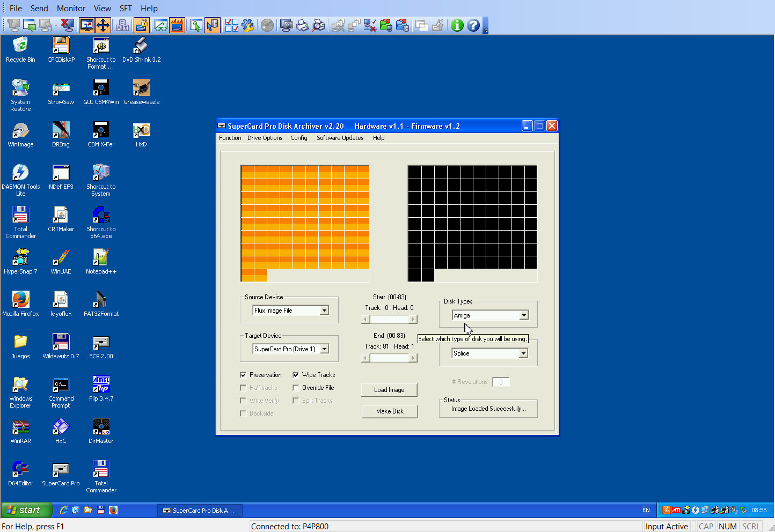Screen dimensions: 775x532
Task: Click the ABCD send keys toolbar icon
Action: pyautogui.click(x=122, y=25)
